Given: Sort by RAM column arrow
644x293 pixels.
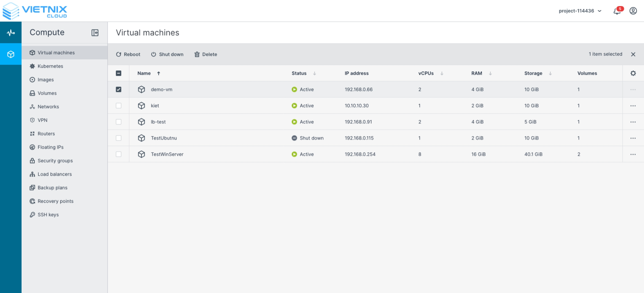Looking at the screenshot, I should coord(490,73).
